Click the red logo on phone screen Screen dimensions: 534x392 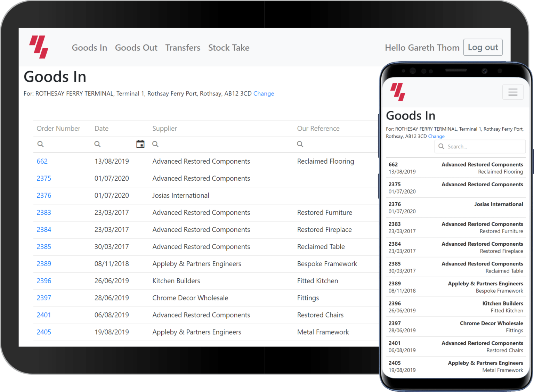(398, 92)
